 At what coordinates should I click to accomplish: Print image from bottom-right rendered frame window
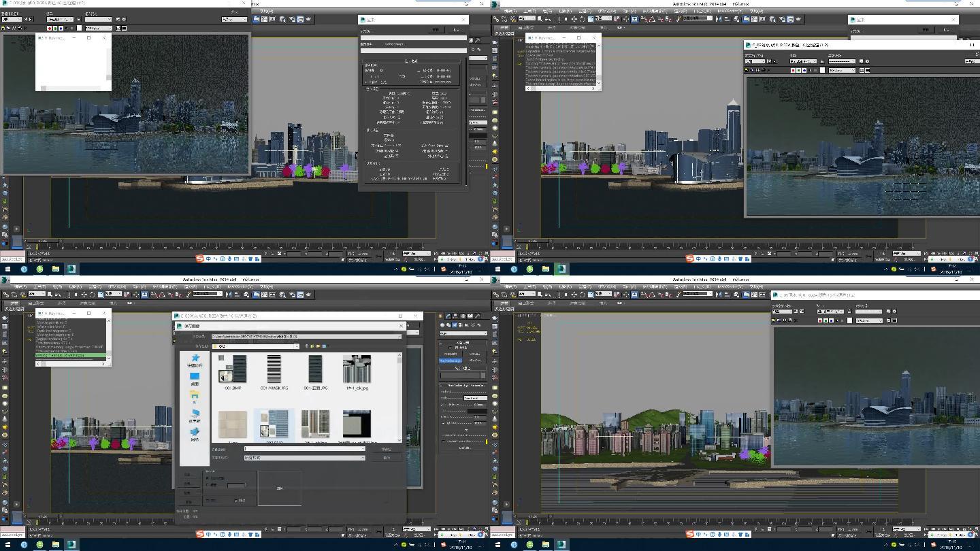click(790, 320)
